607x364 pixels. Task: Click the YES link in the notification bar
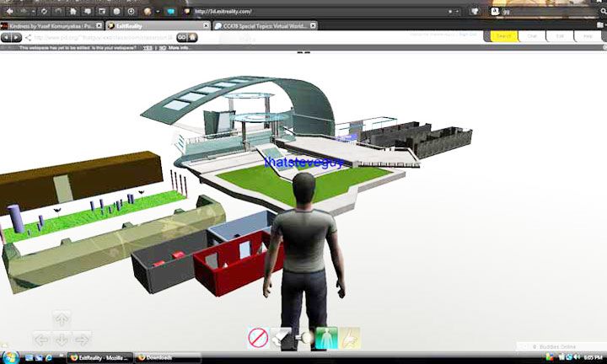148,47
